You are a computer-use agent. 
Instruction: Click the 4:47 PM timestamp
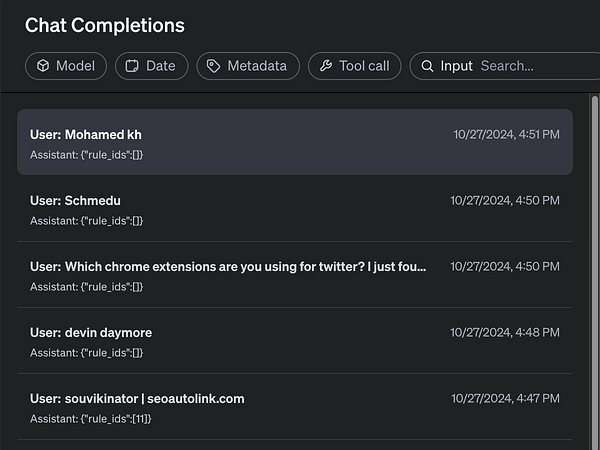click(x=505, y=398)
